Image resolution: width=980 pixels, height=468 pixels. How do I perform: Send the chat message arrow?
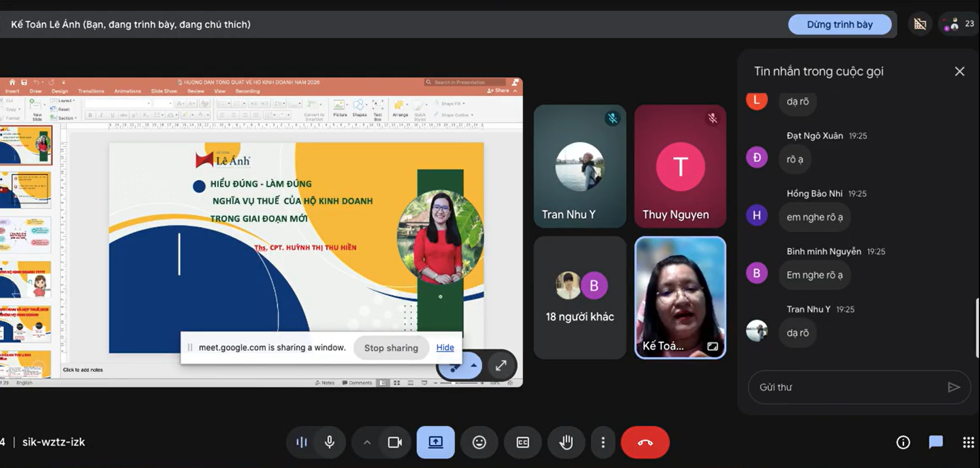953,387
